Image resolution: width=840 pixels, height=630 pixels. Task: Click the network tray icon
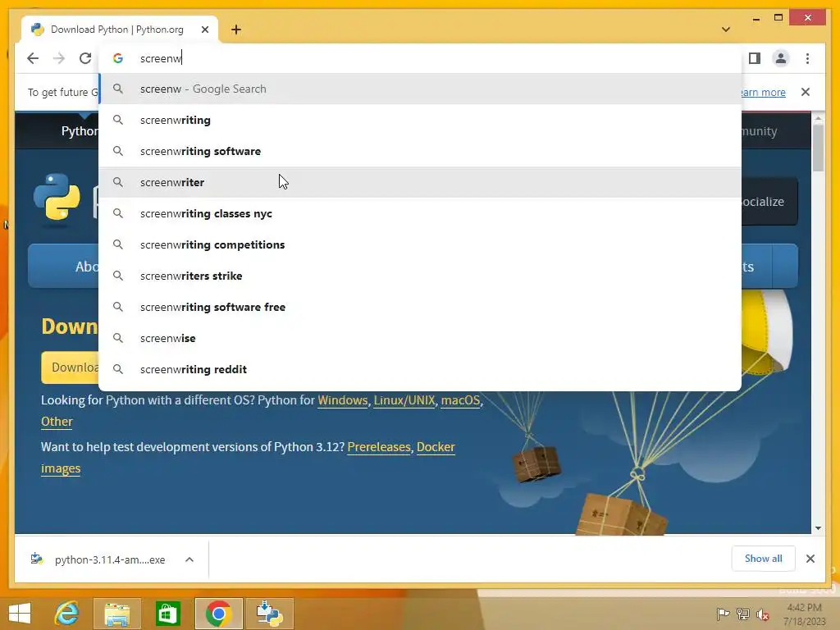(x=742, y=614)
